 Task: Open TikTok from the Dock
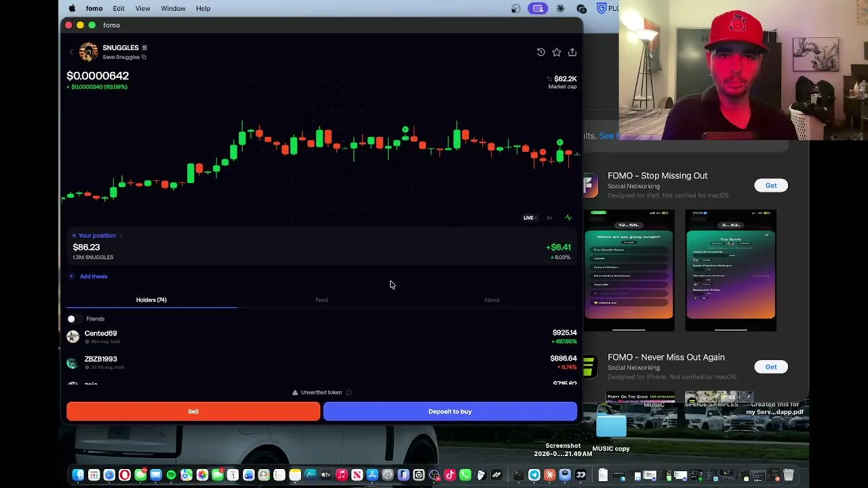coord(450,475)
